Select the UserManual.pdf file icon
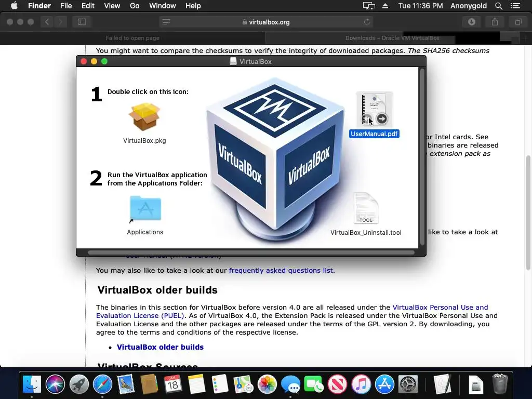The width and height of the screenshot is (532, 399). (374, 109)
